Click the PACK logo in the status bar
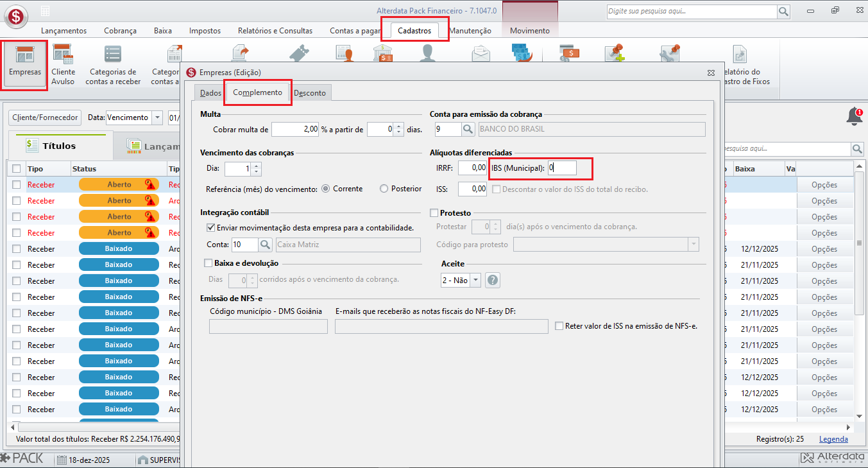 coord(22,458)
